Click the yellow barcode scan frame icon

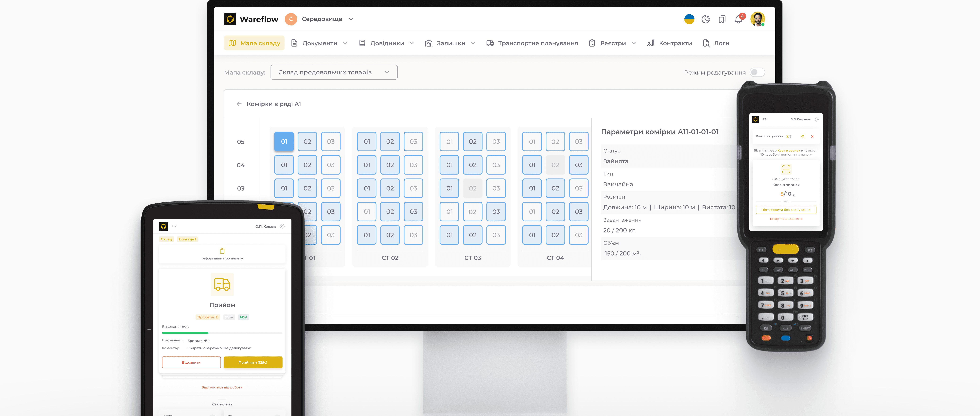[786, 169]
